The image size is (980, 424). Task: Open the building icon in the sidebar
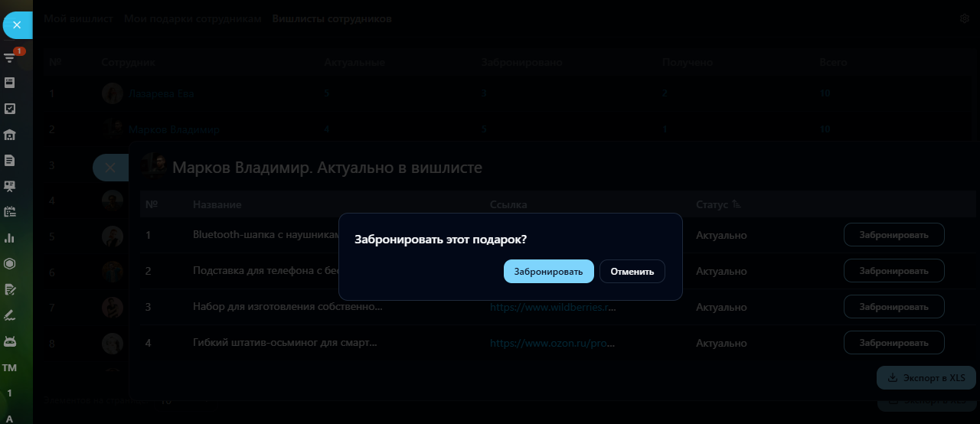coord(10,135)
